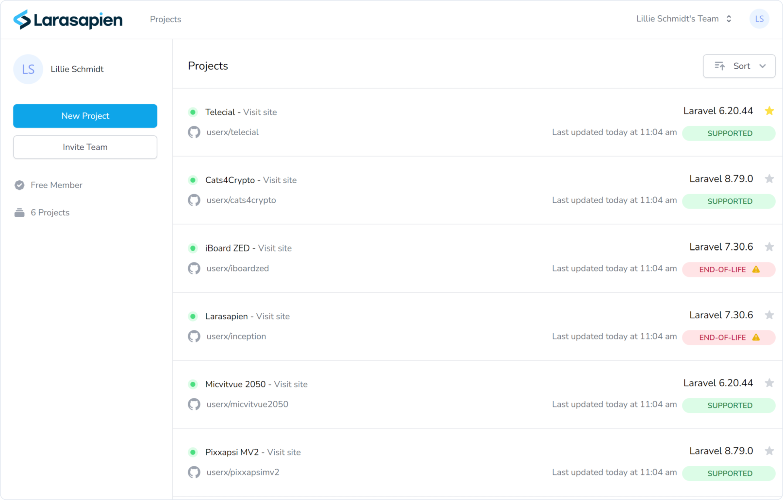783x500 pixels.
Task: Click iBoard ZED end-of-life warning icon
Action: 756,269
